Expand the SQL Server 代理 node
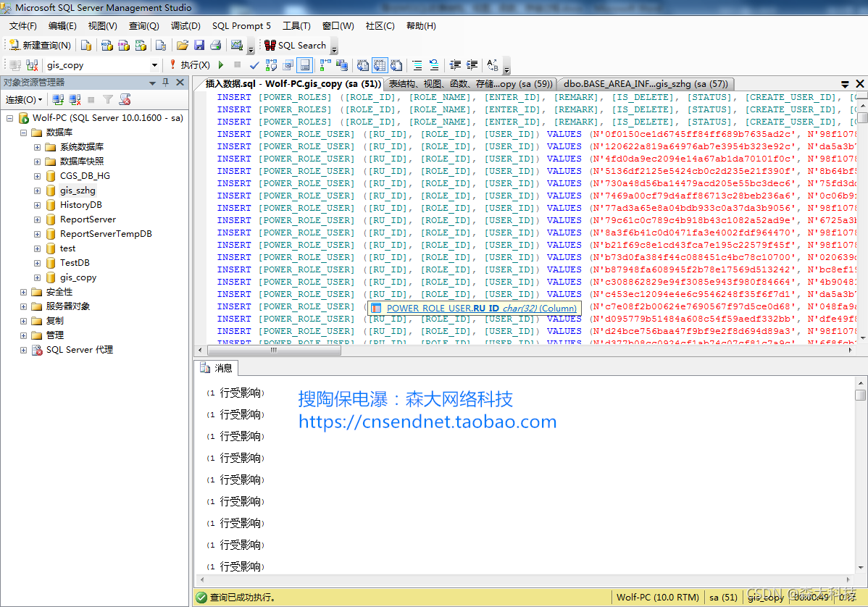Viewport: 868px width, 607px height. [23, 351]
